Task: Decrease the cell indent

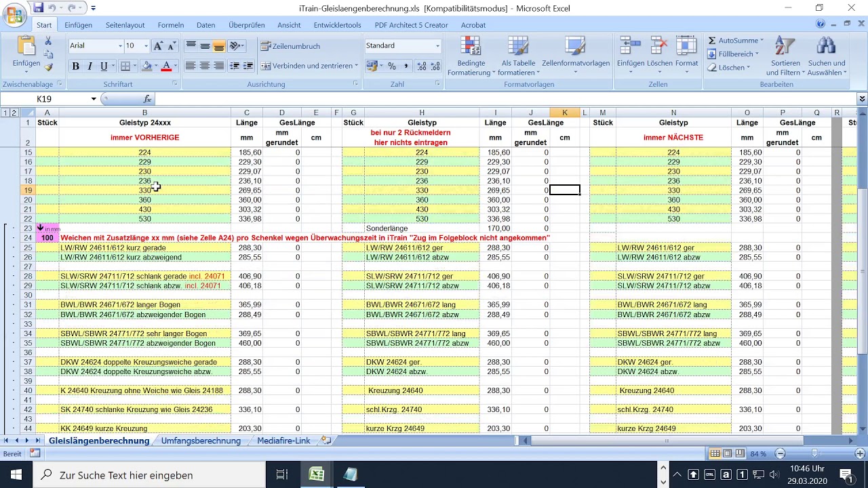Action: pyautogui.click(x=235, y=66)
